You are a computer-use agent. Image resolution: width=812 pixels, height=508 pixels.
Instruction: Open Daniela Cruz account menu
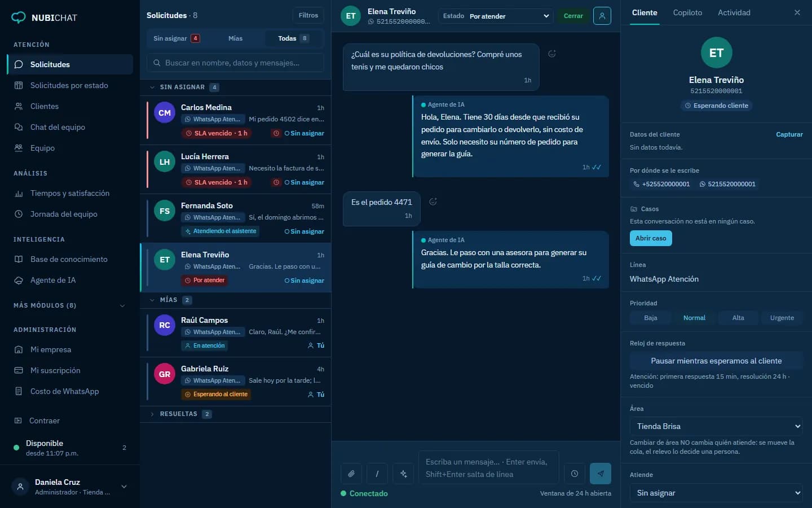click(x=70, y=487)
